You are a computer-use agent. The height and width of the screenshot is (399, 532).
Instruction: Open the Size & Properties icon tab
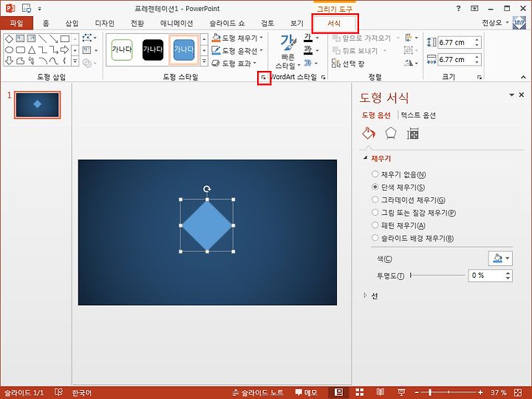[x=412, y=134]
